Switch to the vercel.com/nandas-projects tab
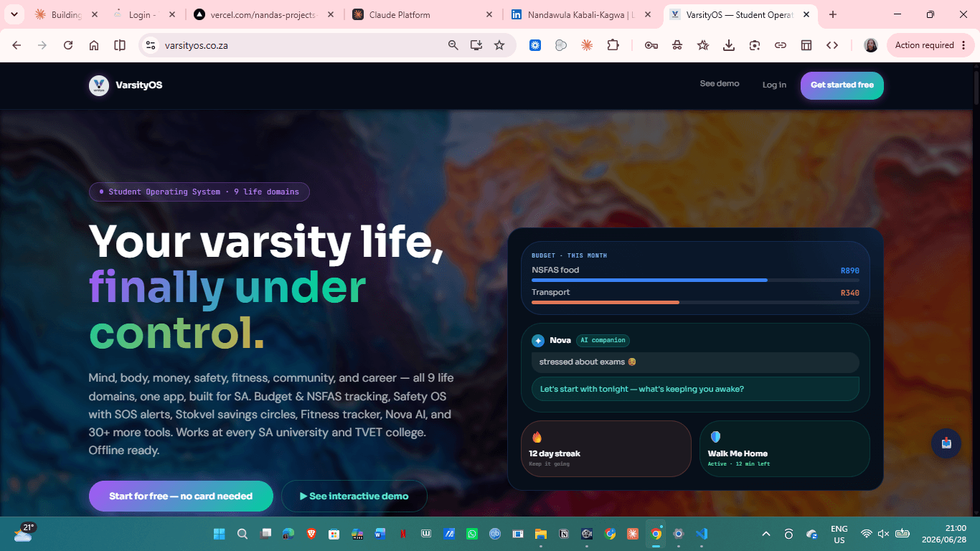 [263, 14]
